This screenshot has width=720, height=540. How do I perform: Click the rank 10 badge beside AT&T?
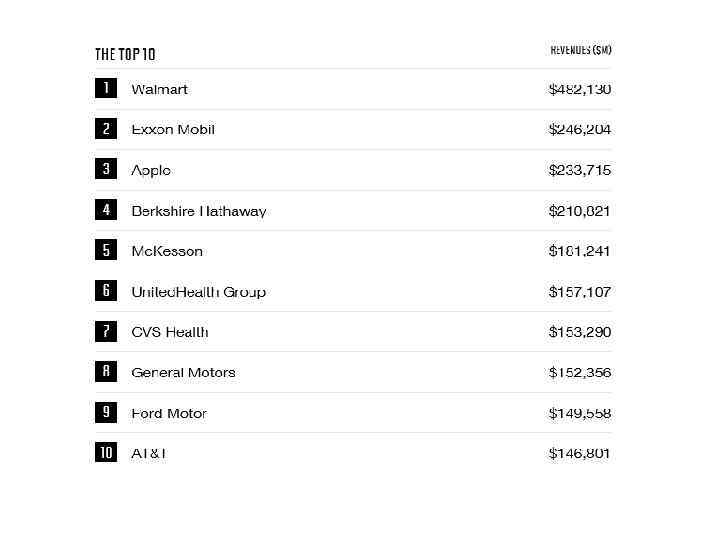105,453
